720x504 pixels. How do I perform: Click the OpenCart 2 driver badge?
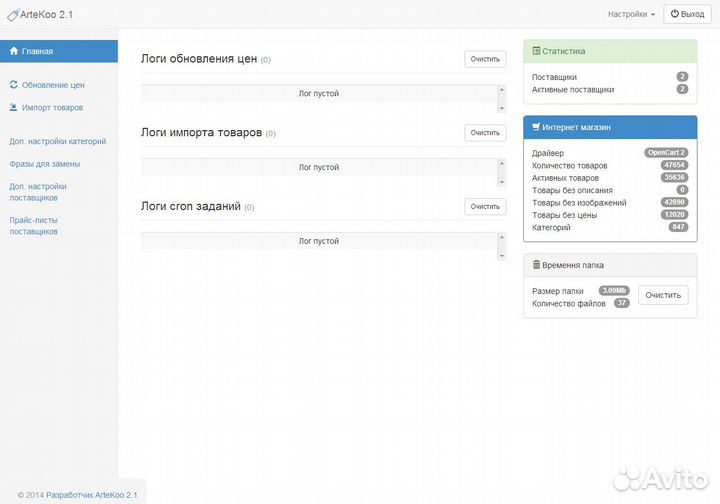(666, 152)
